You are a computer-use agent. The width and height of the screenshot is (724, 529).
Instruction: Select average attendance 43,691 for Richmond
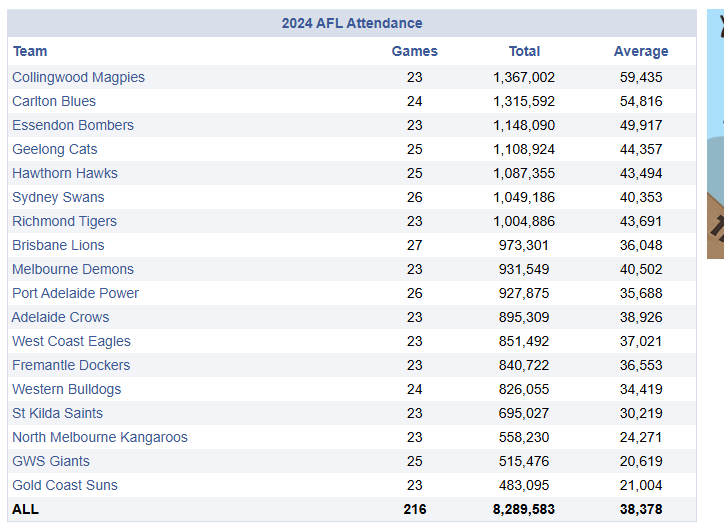pos(641,221)
